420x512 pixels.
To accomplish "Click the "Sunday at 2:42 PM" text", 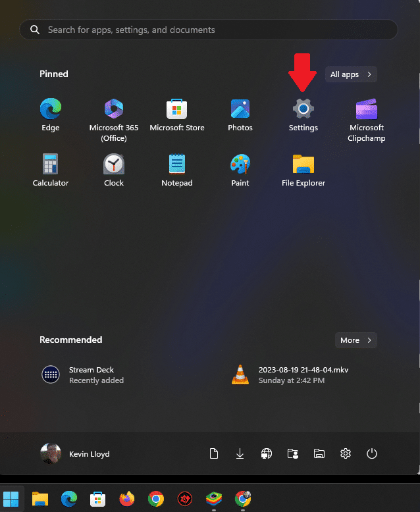I will pos(292,380).
